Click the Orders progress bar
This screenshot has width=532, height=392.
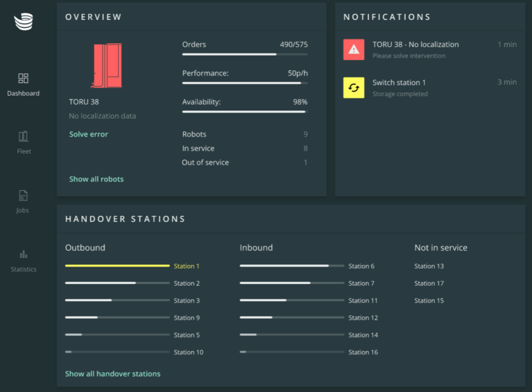click(245, 54)
